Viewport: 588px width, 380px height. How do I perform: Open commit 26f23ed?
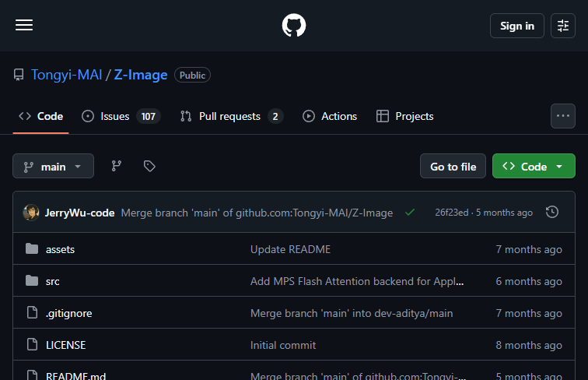[451, 213]
